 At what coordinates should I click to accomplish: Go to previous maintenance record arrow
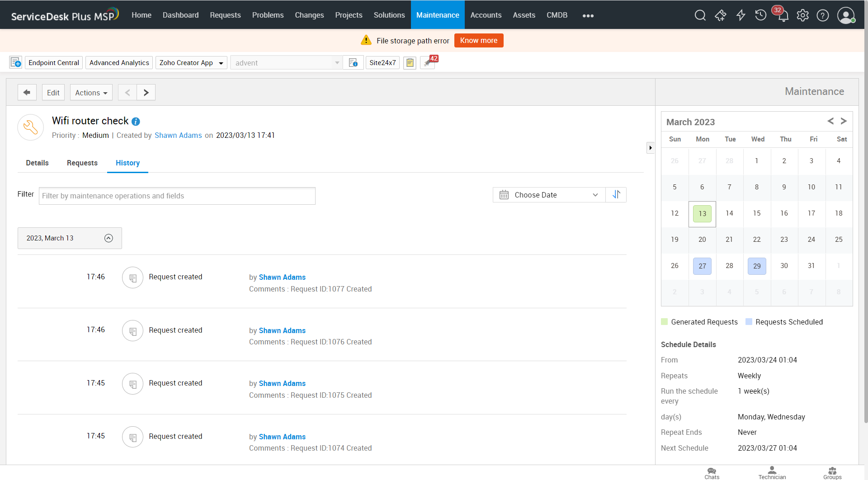[127, 92]
